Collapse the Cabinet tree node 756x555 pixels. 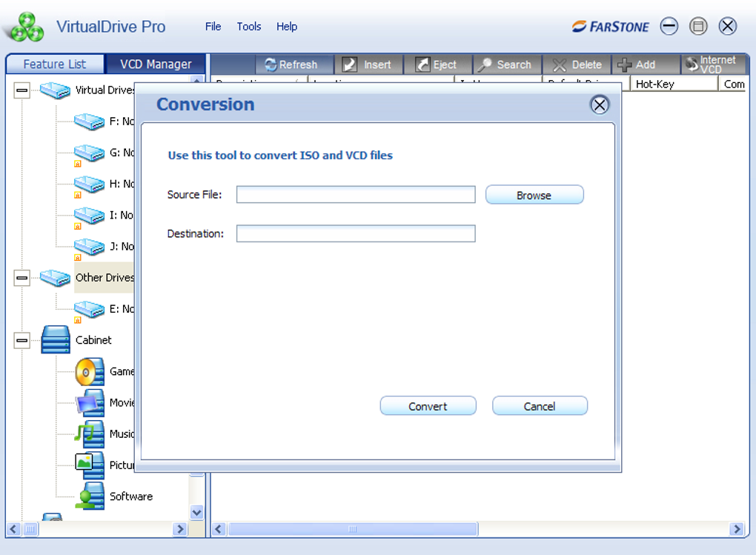tap(21, 340)
